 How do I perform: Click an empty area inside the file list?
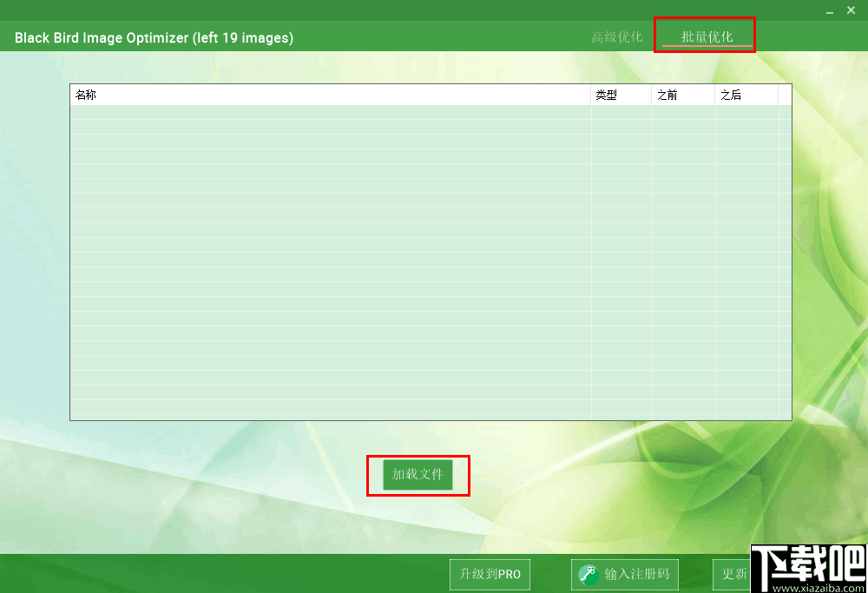(347, 260)
